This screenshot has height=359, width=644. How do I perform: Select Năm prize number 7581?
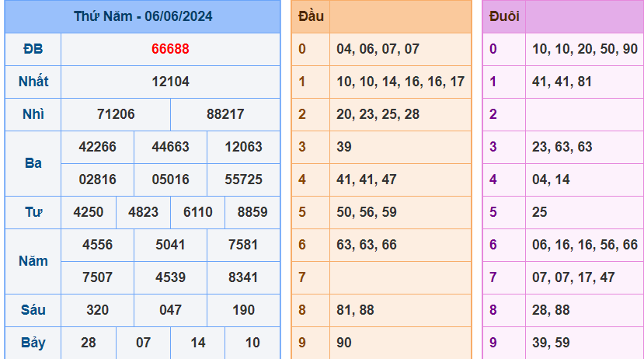click(x=244, y=245)
